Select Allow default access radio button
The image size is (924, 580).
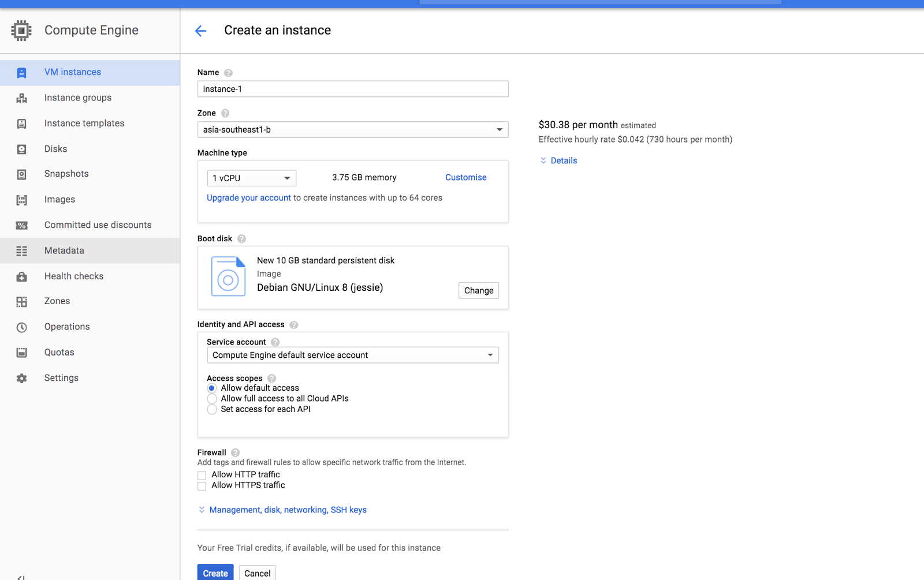click(212, 388)
